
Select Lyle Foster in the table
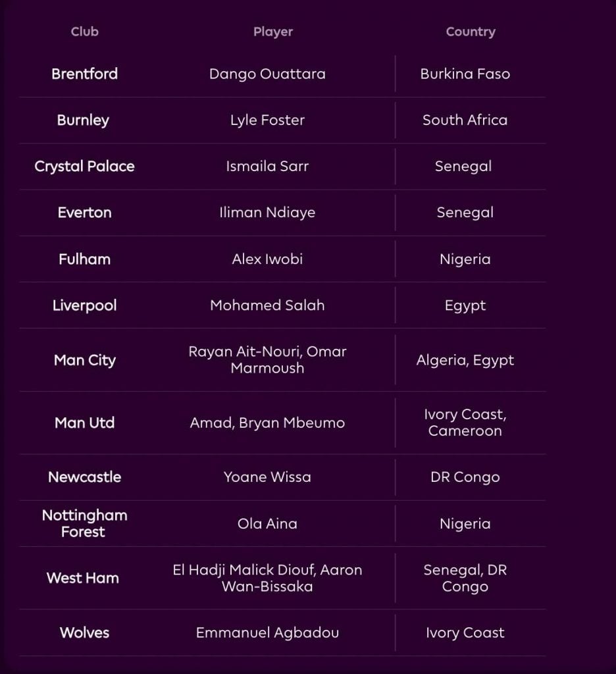[267, 120]
